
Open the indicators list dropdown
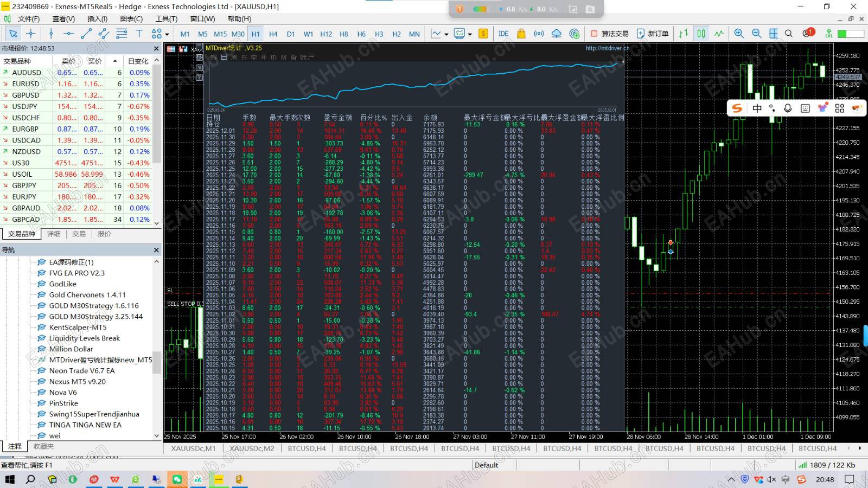point(463,34)
